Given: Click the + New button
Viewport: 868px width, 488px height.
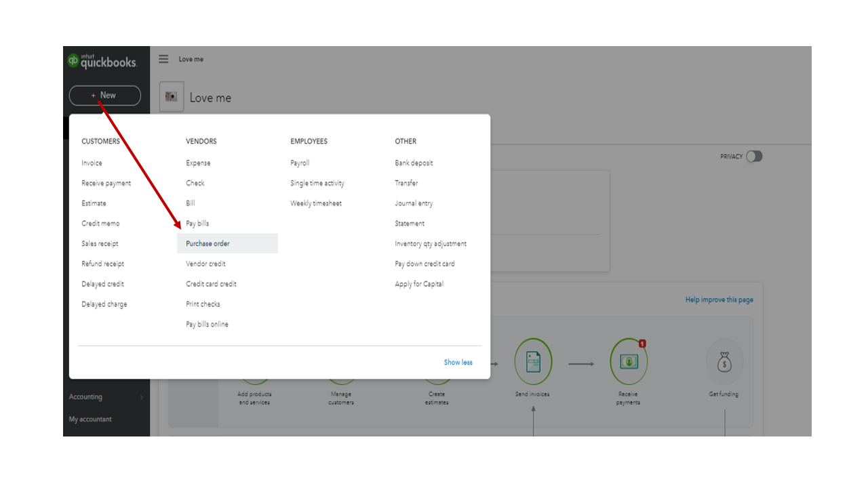Looking at the screenshot, I should tap(104, 95).
